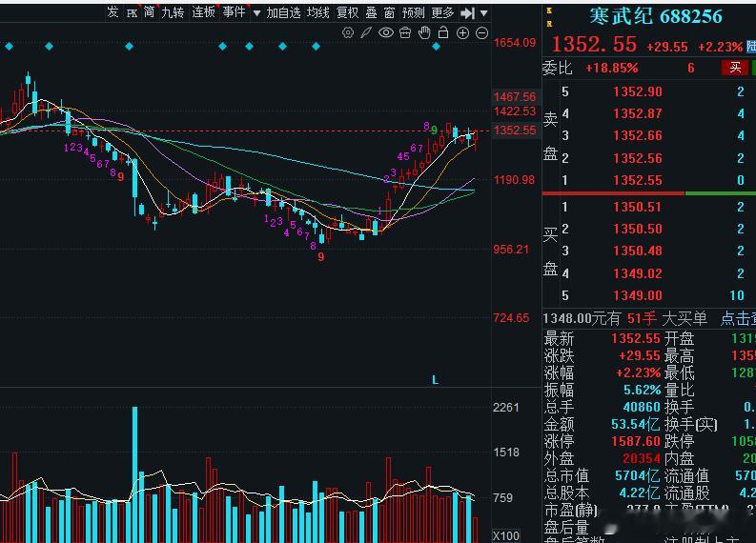Toggle the padlock lock icon
Image resolution: width=756 pixels, height=543 pixels.
[443, 32]
